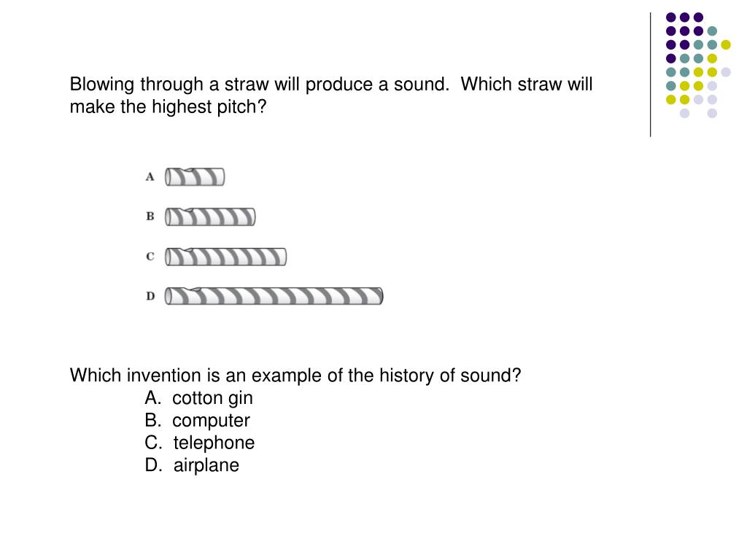Click the letter label B beside second straw
The width and height of the screenshot is (747, 560).
(150, 216)
